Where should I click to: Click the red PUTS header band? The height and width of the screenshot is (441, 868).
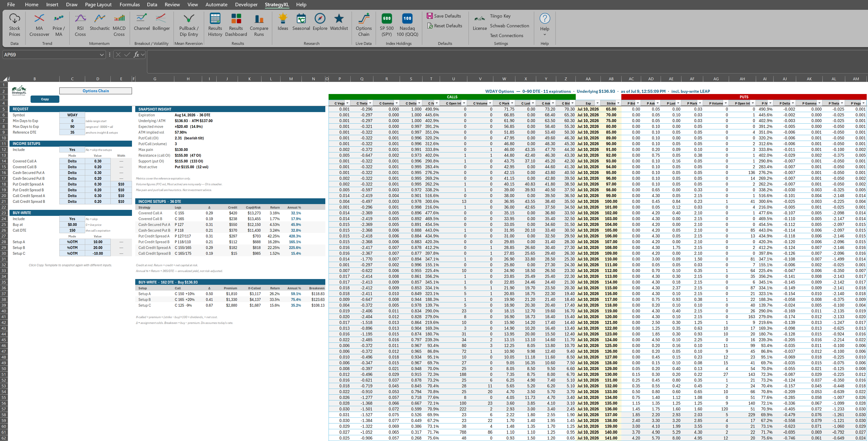pos(744,97)
